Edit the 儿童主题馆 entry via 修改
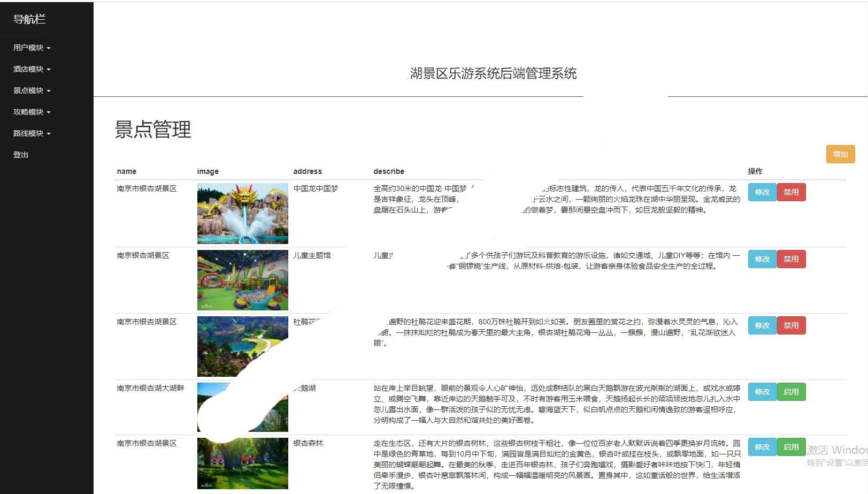The width and height of the screenshot is (868, 494). pos(762,259)
